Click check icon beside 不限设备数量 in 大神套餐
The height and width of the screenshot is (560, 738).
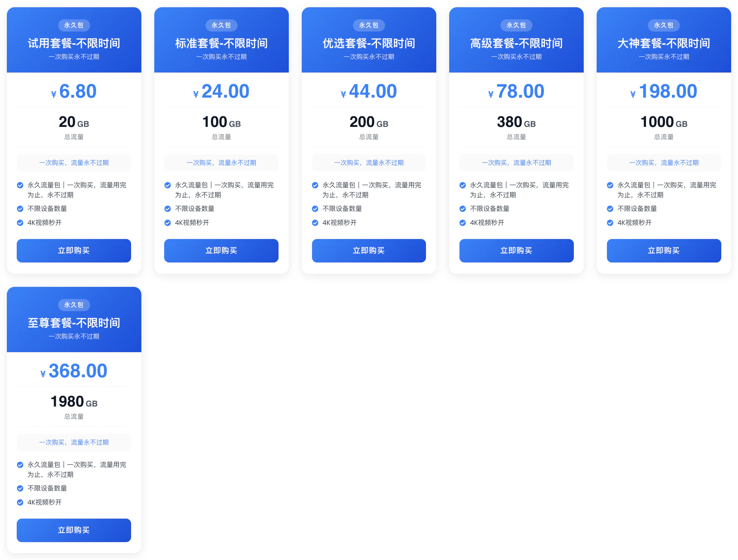tap(610, 209)
